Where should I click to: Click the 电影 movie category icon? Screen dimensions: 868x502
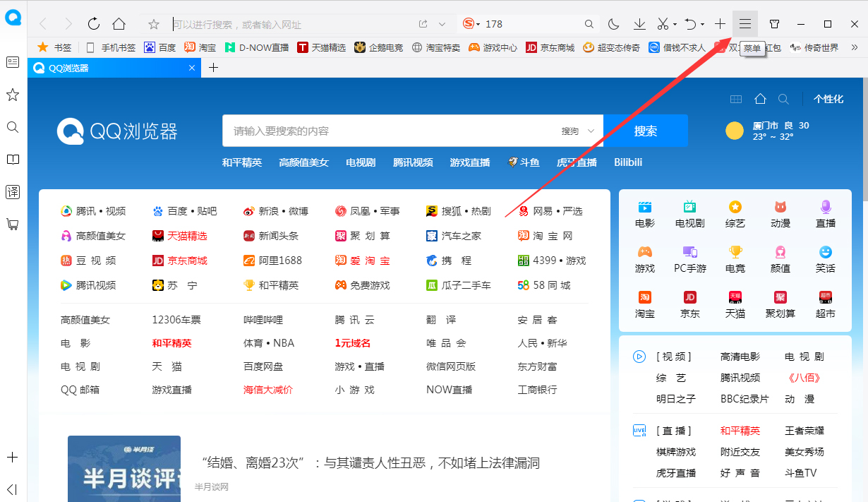(x=644, y=208)
